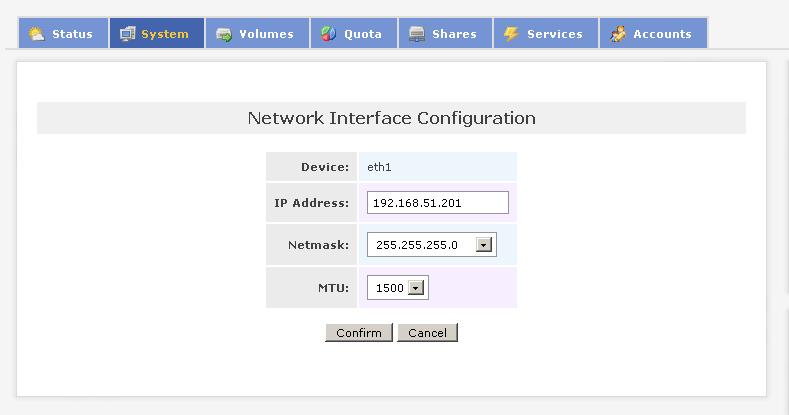Click the lightning bolt icon on Services tab
Screen dimensions: 789x415
511,34
